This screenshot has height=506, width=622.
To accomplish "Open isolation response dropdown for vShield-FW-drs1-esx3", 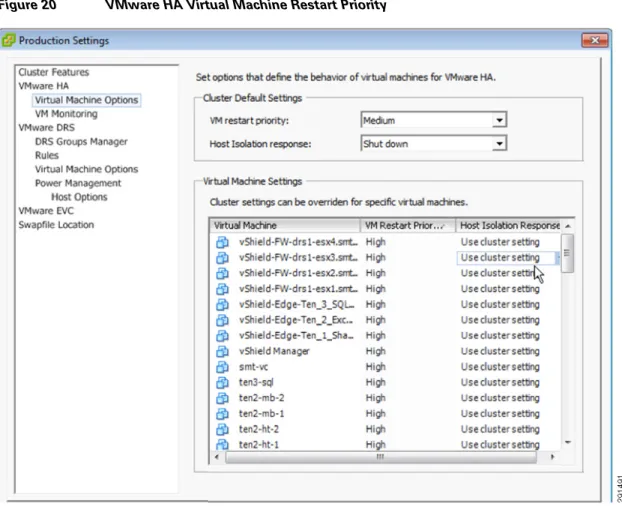I will tap(557, 258).
